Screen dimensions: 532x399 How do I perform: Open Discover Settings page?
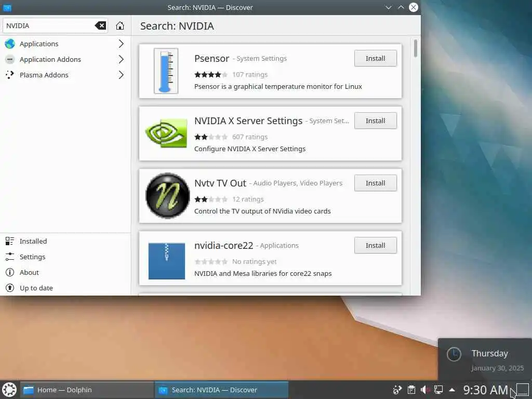pyautogui.click(x=65, y=257)
